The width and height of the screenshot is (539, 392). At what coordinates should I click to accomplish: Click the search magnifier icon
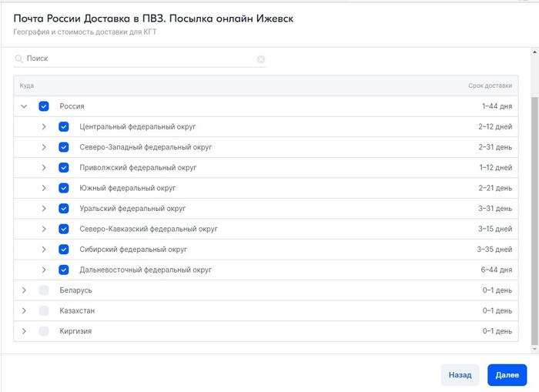pos(19,59)
